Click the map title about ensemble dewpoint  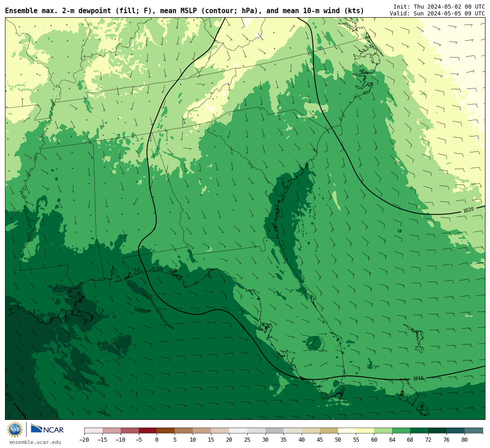point(184,10)
